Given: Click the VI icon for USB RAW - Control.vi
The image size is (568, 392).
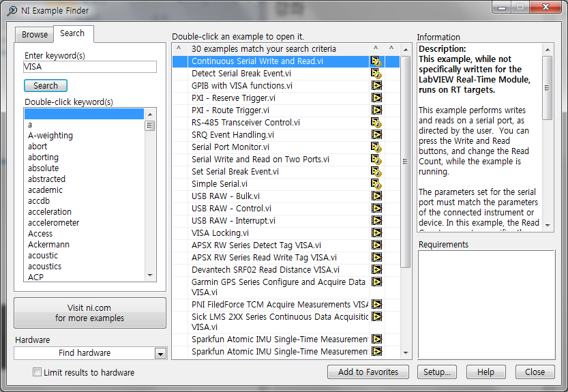Looking at the screenshot, I should click(376, 209).
